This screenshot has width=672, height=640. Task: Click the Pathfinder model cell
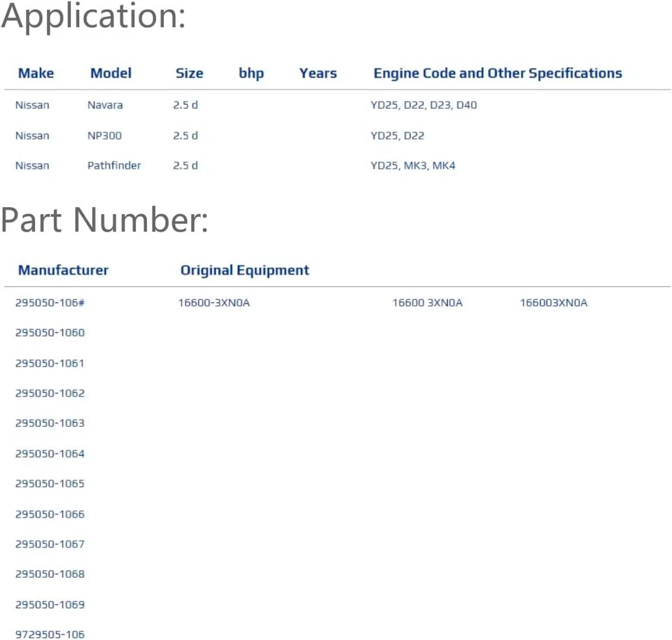coord(114,166)
